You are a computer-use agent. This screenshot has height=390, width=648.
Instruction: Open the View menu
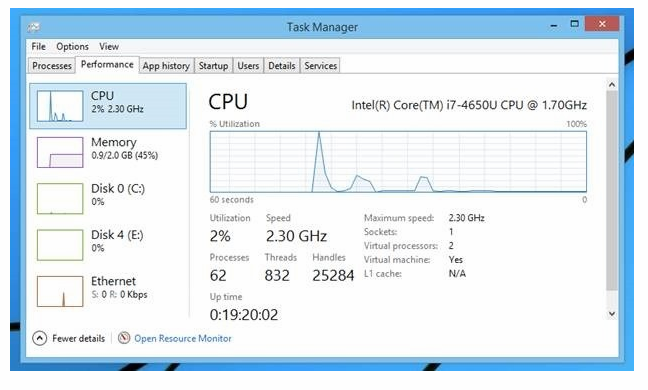tap(109, 46)
